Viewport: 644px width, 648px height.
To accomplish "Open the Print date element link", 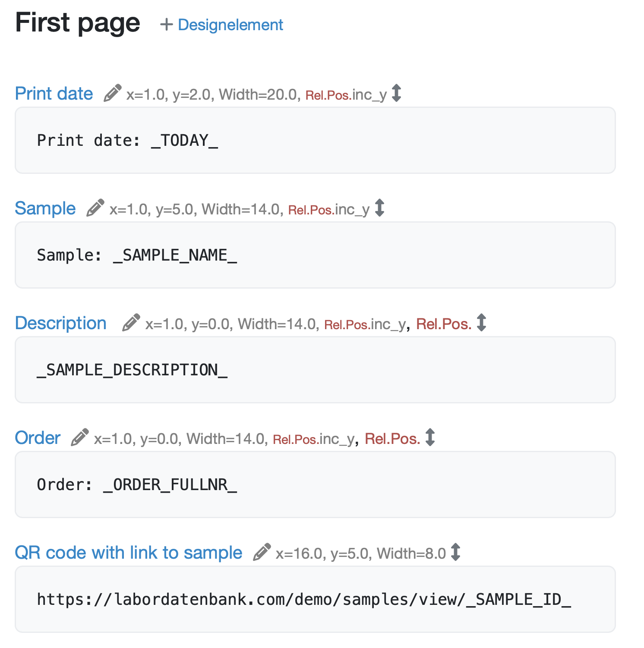I will tap(54, 94).
